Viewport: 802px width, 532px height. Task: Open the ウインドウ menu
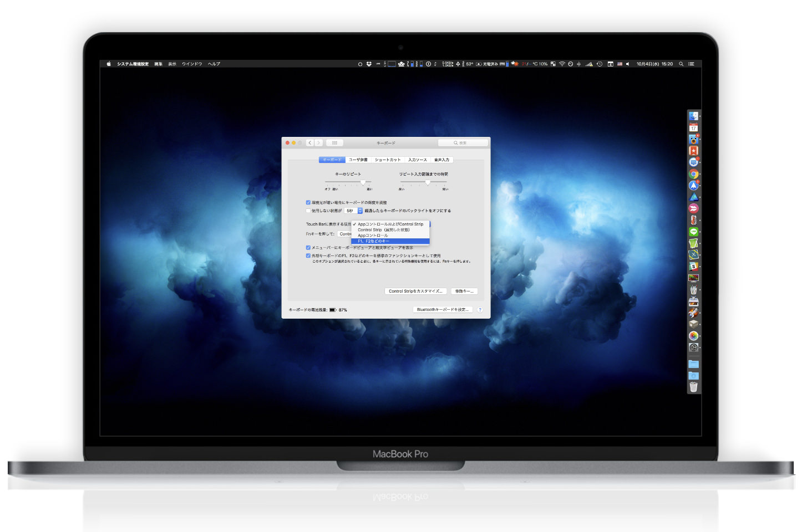click(x=192, y=64)
